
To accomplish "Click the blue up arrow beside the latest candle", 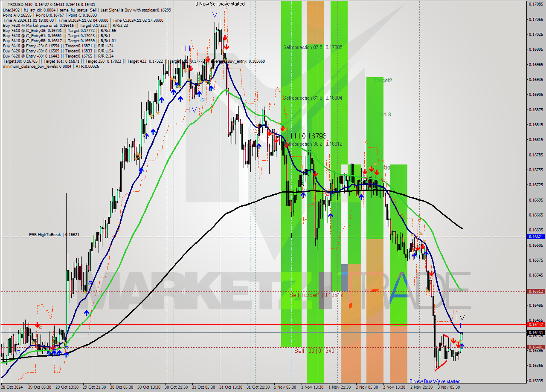I will 462,346.
